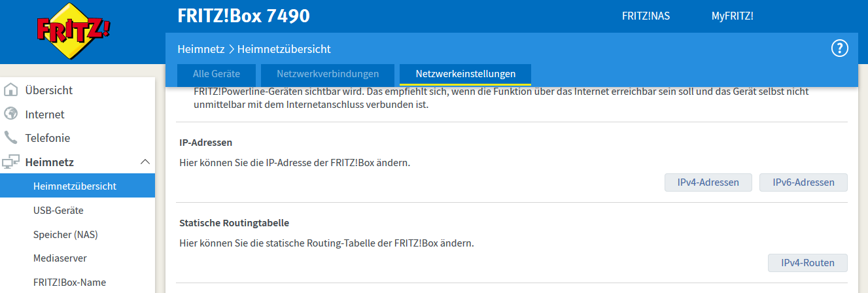
Task: Click the Heimnetz network devices icon
Action: point(11,162)
